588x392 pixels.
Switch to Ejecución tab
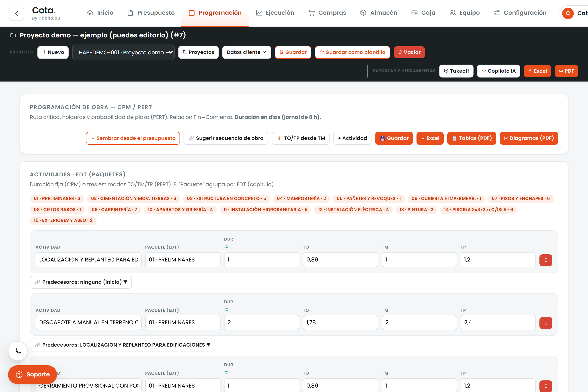275,13
